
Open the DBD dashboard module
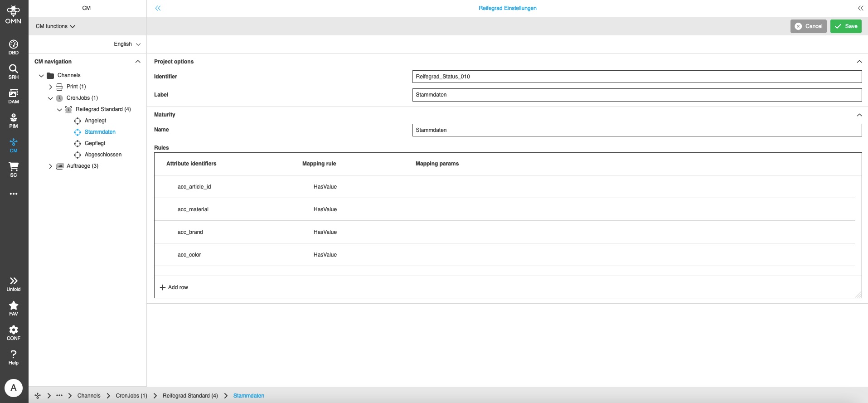coord(14,47)
